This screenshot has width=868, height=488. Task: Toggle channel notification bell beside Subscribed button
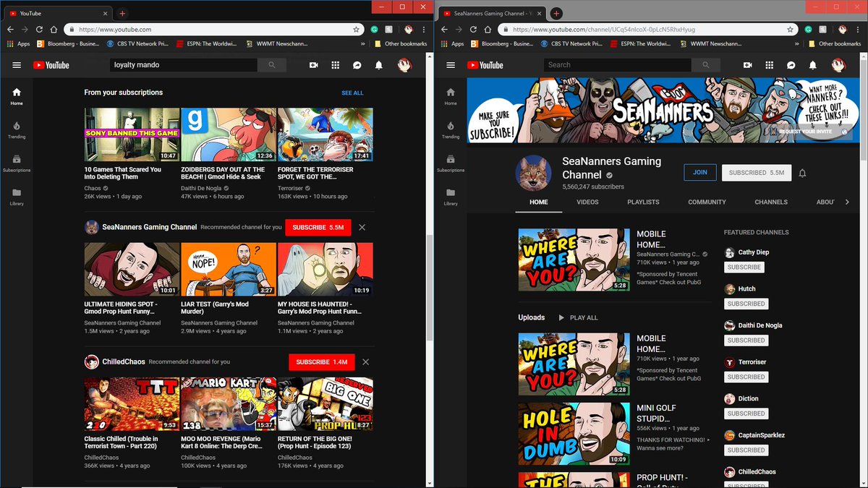(x=802, y=173)
